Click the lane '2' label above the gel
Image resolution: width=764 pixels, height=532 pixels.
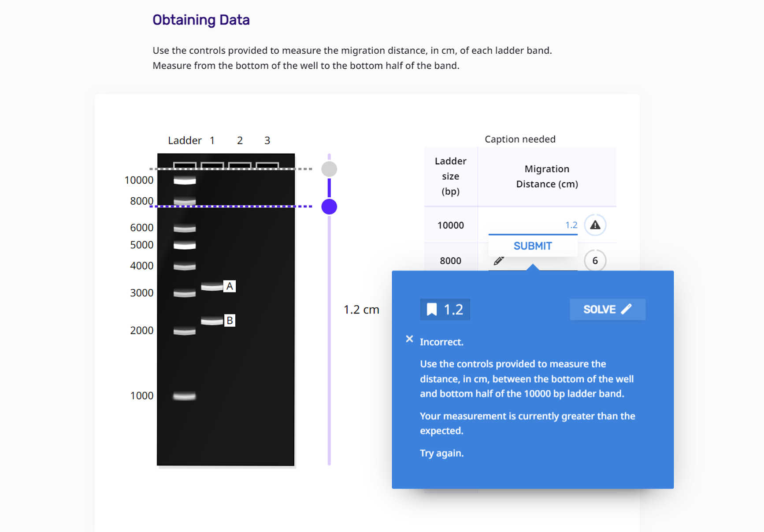[x=240, y=140]
